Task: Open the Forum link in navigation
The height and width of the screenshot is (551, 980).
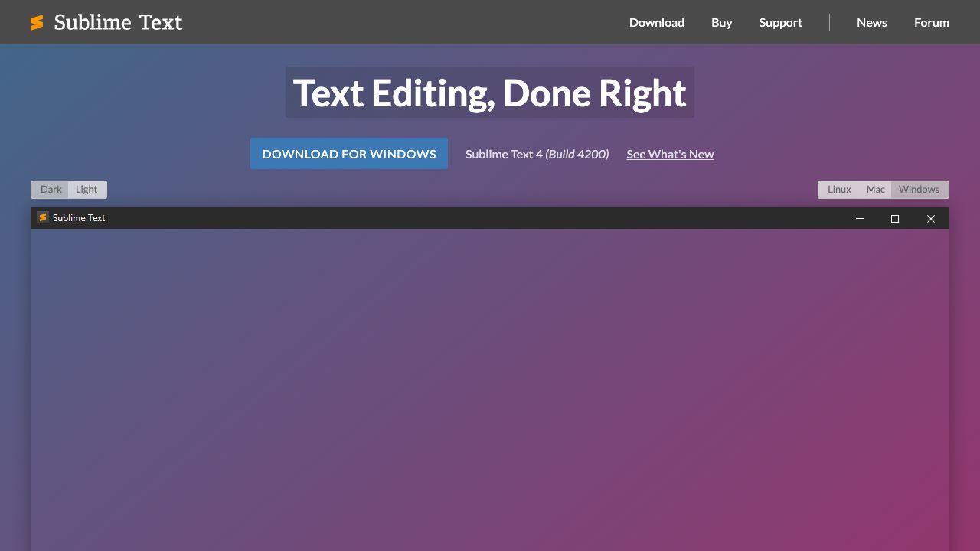Action: (x=932, y=22)
